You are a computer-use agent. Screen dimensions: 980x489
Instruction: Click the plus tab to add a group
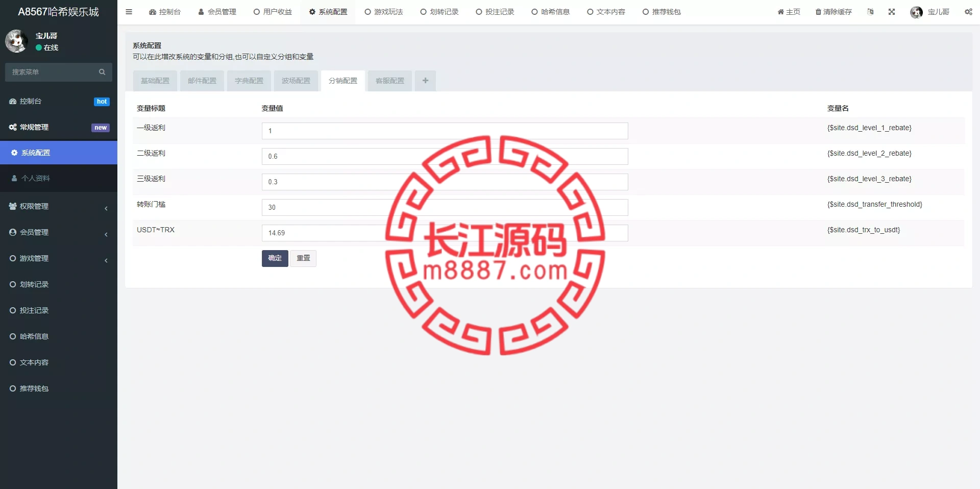tap(425, 81)
